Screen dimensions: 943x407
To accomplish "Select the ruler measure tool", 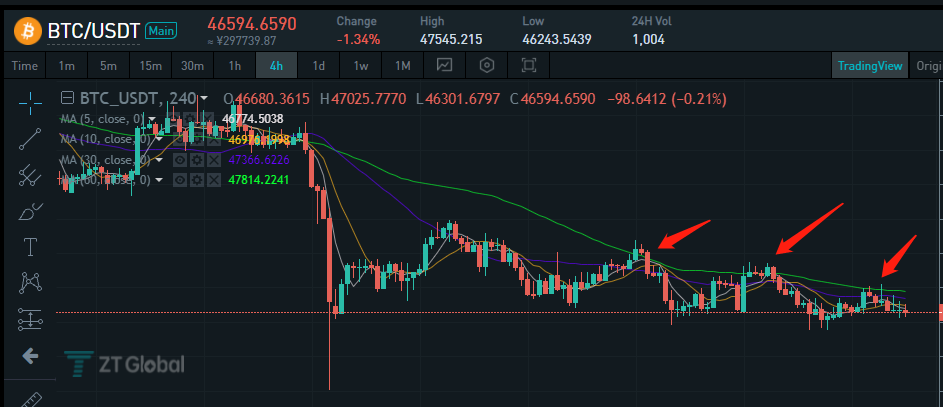I will 30,400.
